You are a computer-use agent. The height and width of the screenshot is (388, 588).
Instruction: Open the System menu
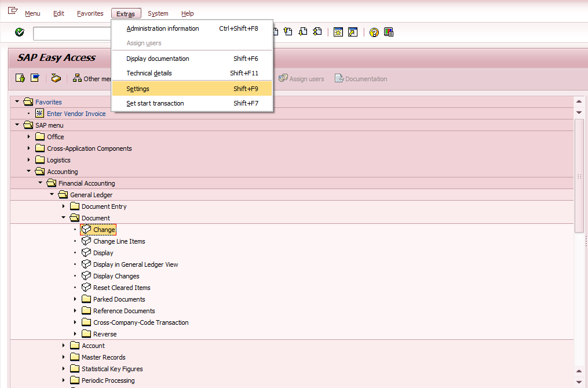click(158, 13)
